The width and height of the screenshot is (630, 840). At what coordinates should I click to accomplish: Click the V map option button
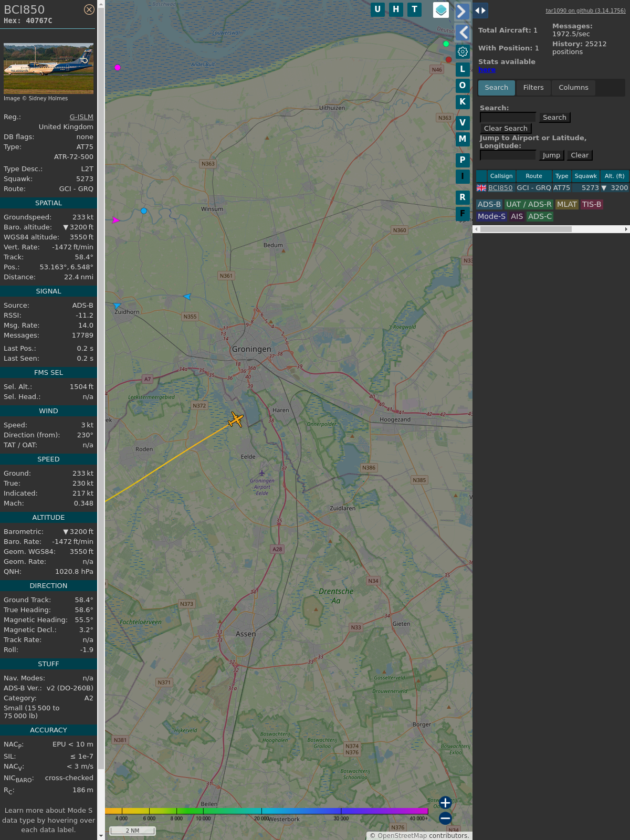[463, 123]
